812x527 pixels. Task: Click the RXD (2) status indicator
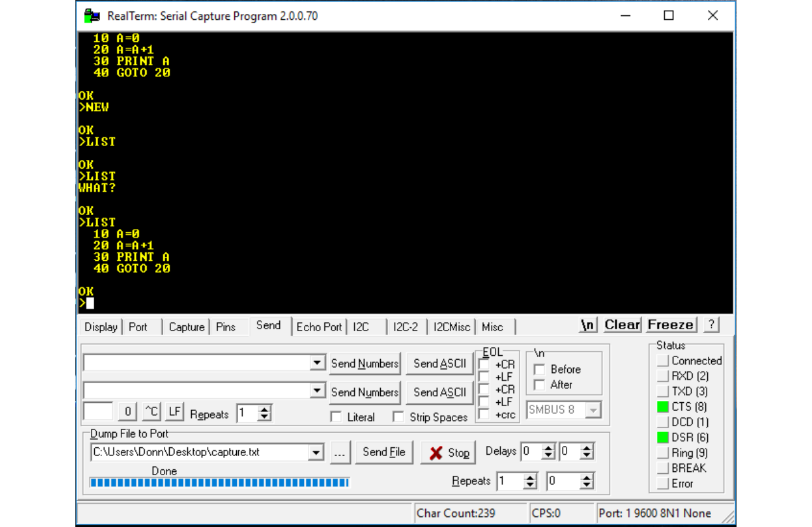[x=662, y=376]
